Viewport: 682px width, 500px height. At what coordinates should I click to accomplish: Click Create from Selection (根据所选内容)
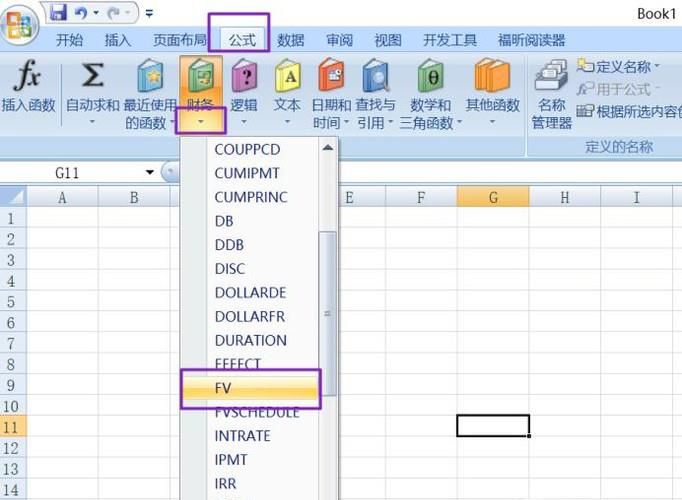pyautogui.click(x=629, y=112)
